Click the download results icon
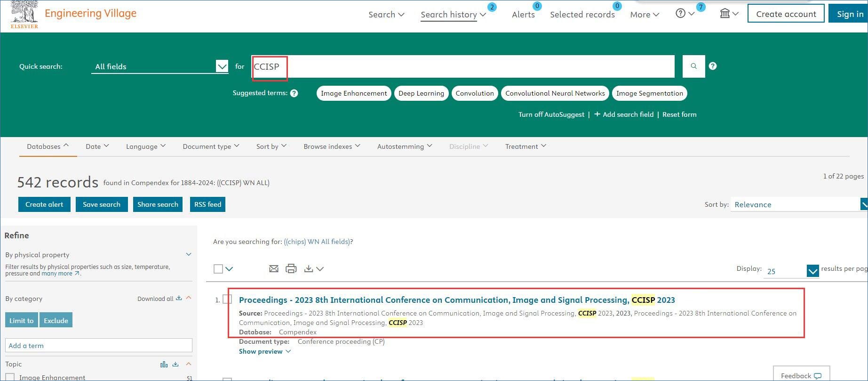868x381 pixels. tap(309, 269)
